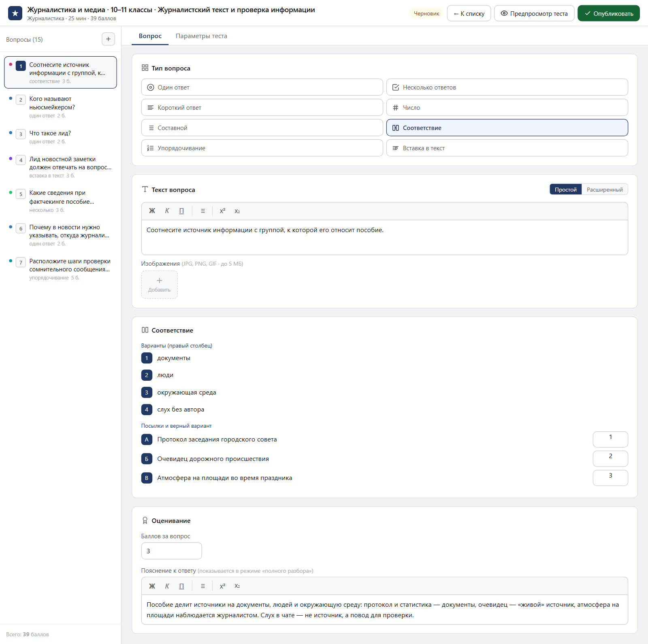Apply underline in question text toolbar

pos(181,211)
